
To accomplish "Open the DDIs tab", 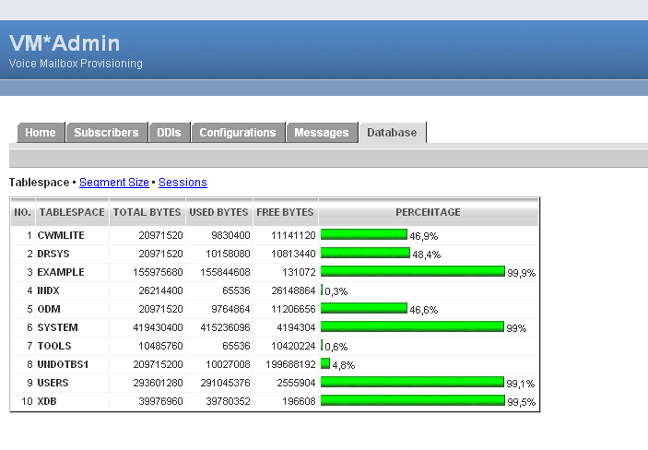I will (167, 132).
